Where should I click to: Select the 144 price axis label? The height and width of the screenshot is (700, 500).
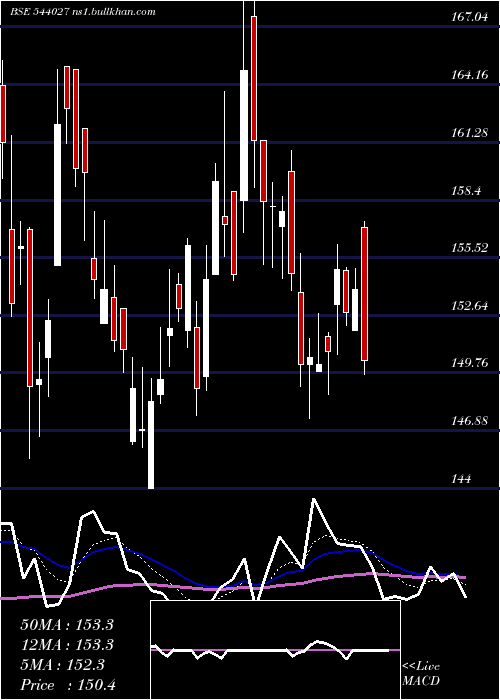(461, 479)
